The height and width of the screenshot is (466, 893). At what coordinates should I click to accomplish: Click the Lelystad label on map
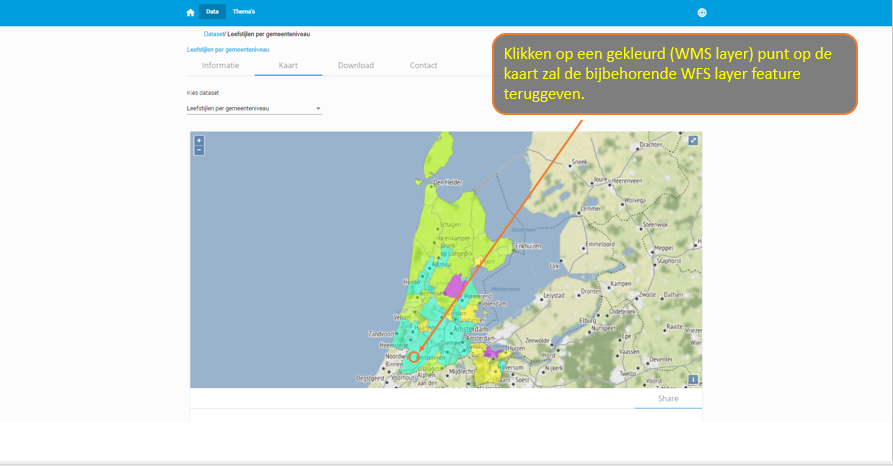tap(554, 296)
